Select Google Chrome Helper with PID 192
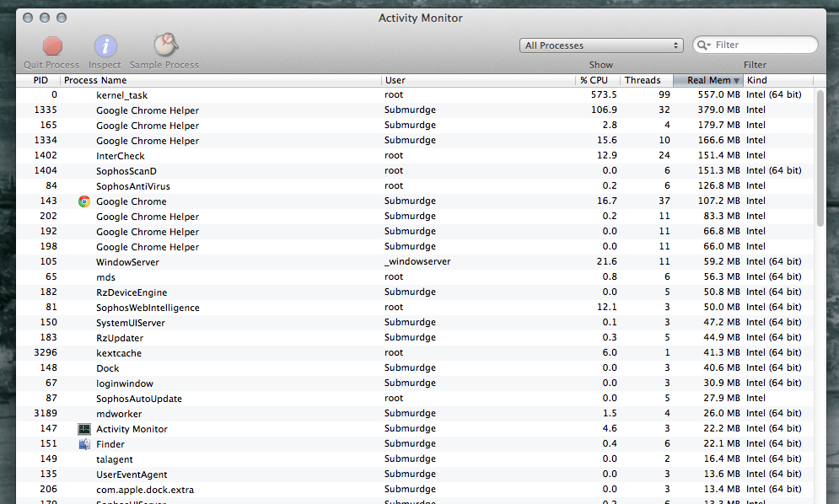Image resolution: width=839 pixels, height=504 pixels. click(415, 231)
